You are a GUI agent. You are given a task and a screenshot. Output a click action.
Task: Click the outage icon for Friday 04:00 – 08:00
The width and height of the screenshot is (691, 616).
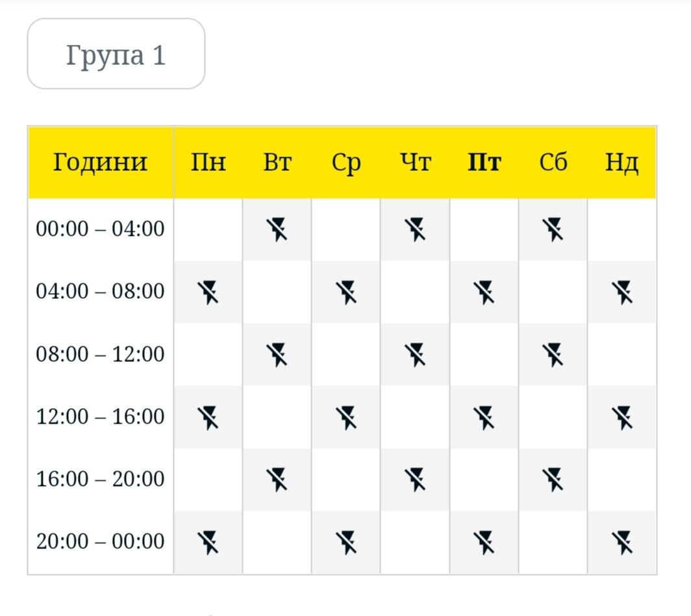484,292
